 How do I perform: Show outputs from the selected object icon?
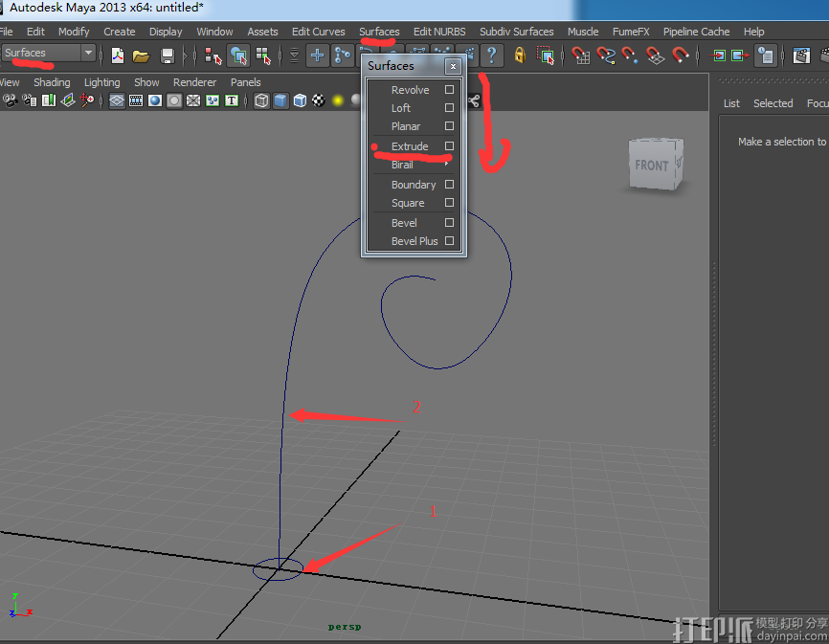740,55
